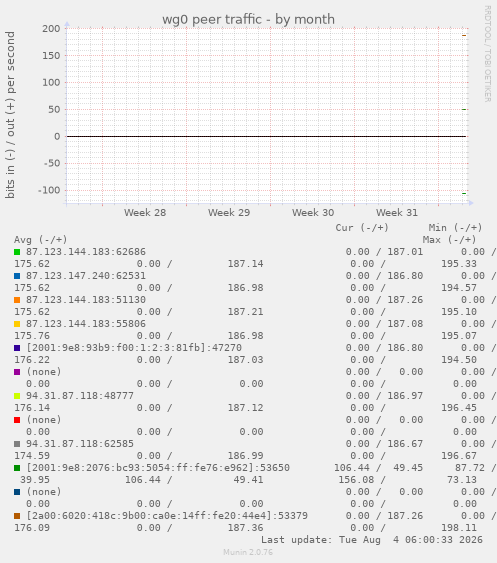
Task: Click the avg value 176.22
Action: tap(32, 360)
